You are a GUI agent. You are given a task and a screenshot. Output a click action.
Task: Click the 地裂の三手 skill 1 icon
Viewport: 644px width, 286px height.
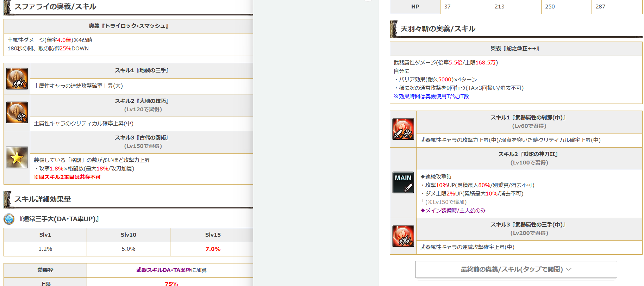click(17, 79)
